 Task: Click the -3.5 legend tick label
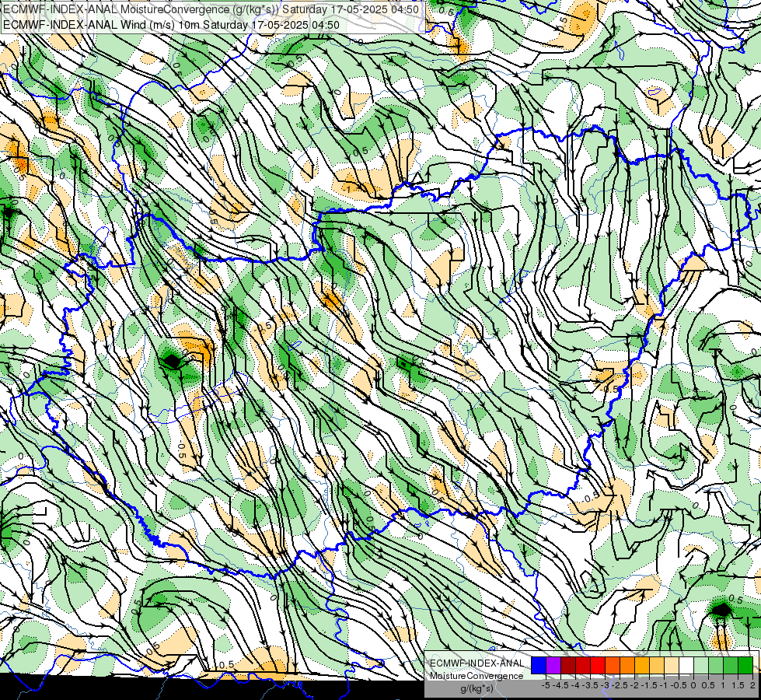click(590, 685)
